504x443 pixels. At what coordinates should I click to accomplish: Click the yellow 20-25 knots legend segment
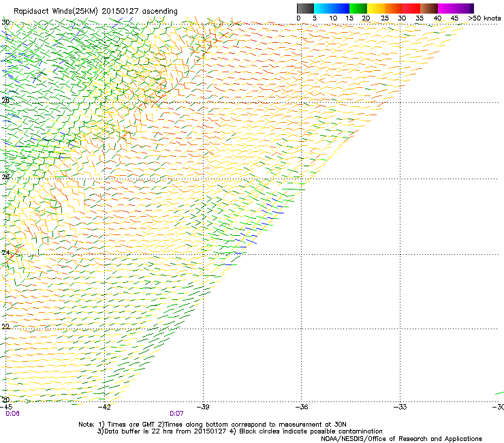pyautogui.click(x=376, y=8)
